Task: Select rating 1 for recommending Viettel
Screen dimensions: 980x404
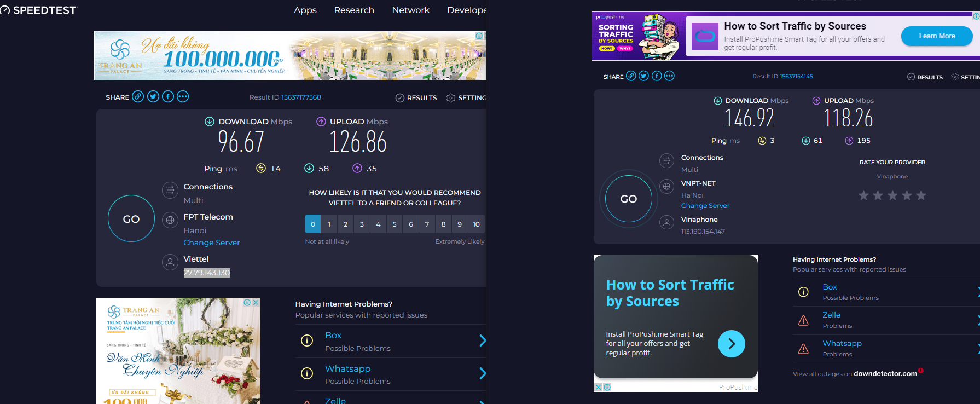Action: (x=329, y=224)
